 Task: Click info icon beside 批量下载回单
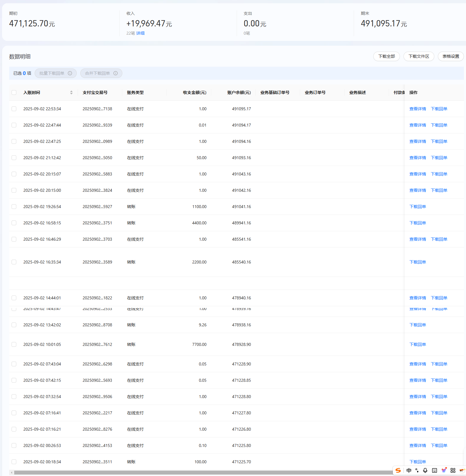pyautogui.click(x=70, y=73)
